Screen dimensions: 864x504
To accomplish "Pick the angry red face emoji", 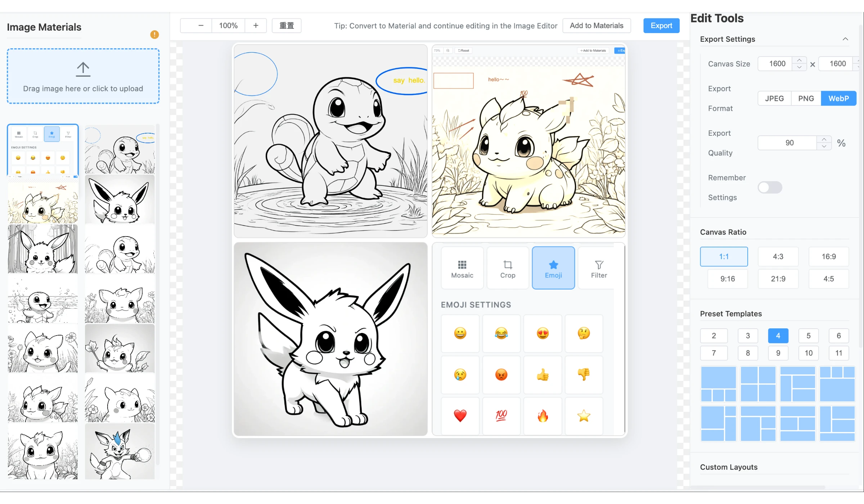I will pyautogui.click(x=501, y=375).
